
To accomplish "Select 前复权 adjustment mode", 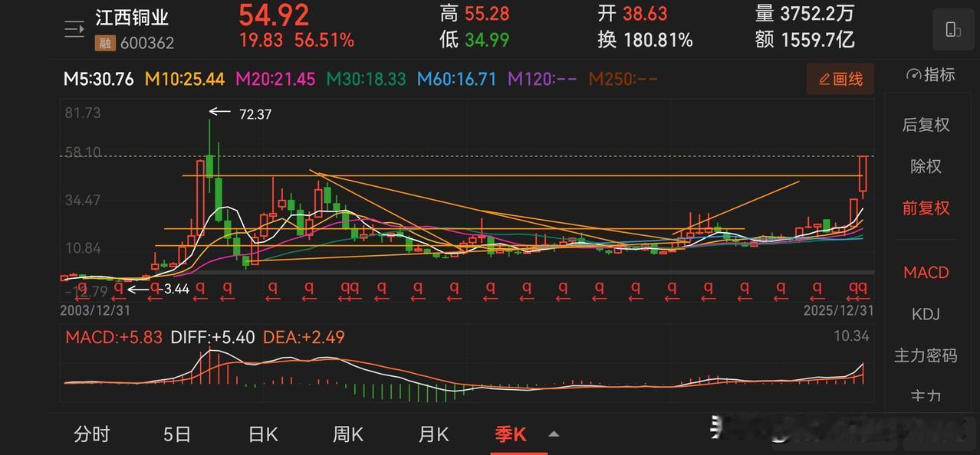I will click(x=926, y=208).
